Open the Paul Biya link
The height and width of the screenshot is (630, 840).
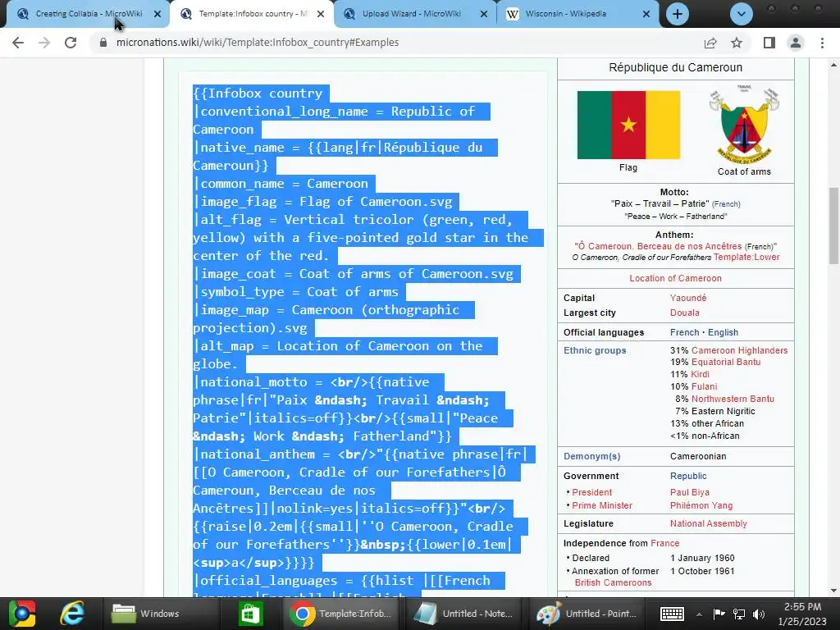pos(689,492)
